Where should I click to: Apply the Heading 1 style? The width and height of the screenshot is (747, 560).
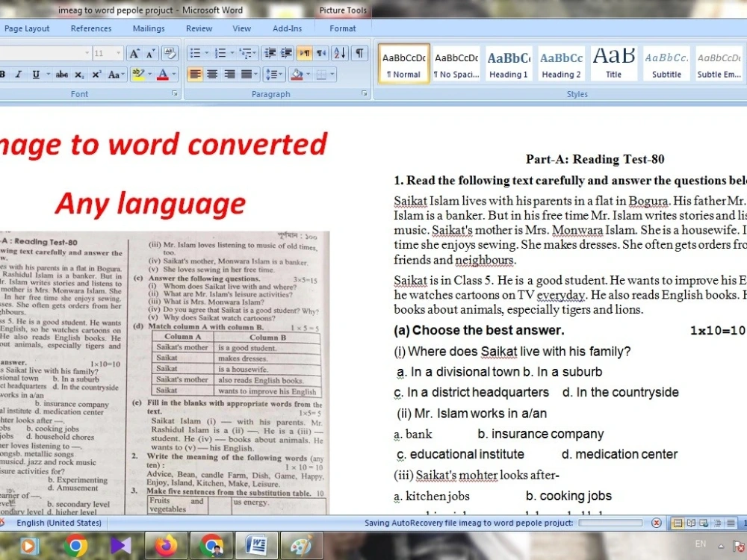click(509, 63)
